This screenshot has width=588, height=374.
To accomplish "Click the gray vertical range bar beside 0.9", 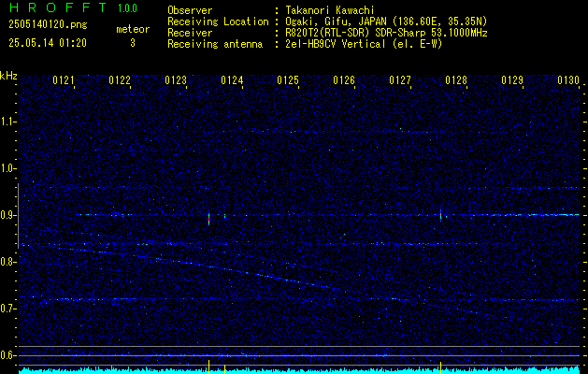I will click(x=18, y=216).
